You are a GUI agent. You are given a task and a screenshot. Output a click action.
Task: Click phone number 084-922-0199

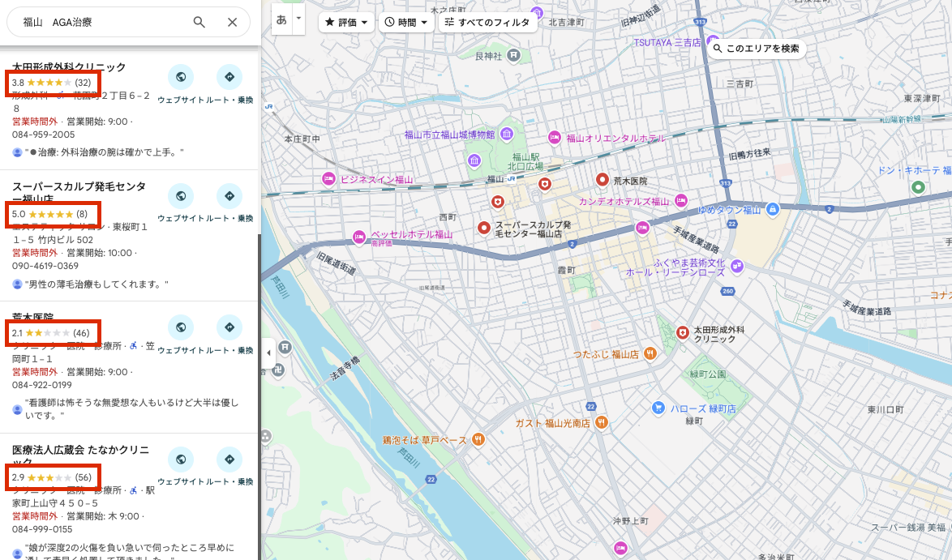[x=42, y=385]
